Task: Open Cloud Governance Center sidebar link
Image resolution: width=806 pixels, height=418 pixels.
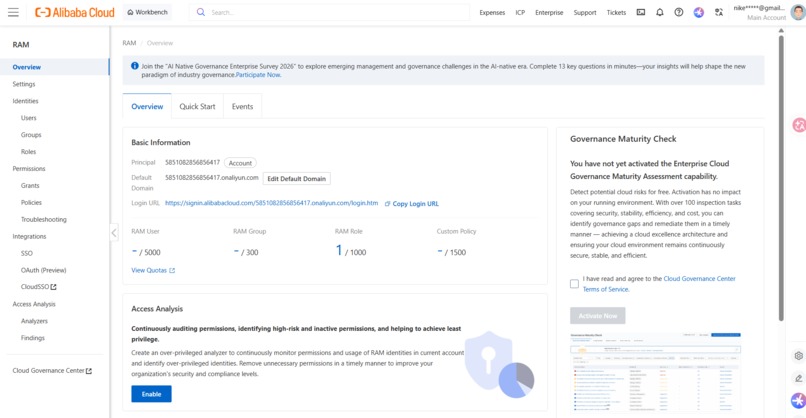Action: coord(52,371)
